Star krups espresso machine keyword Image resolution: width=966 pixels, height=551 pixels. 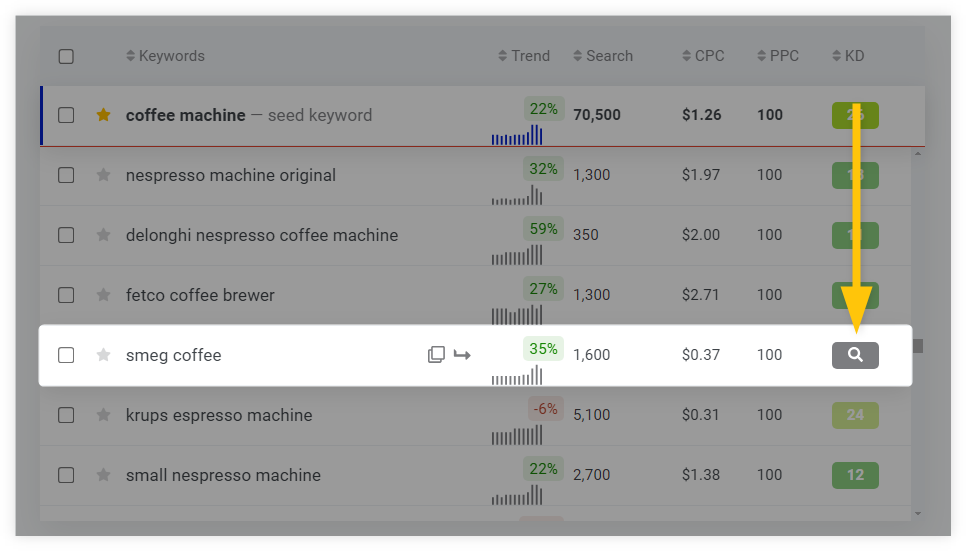pos(104,414)
